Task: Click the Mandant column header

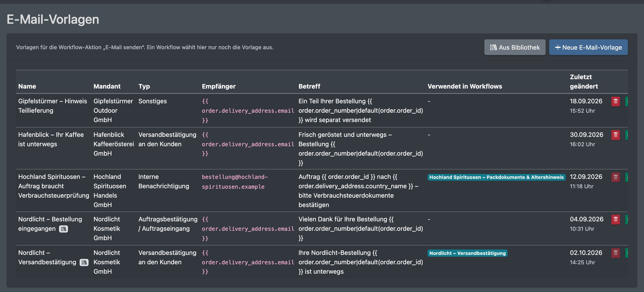Action: coord(107,86)
